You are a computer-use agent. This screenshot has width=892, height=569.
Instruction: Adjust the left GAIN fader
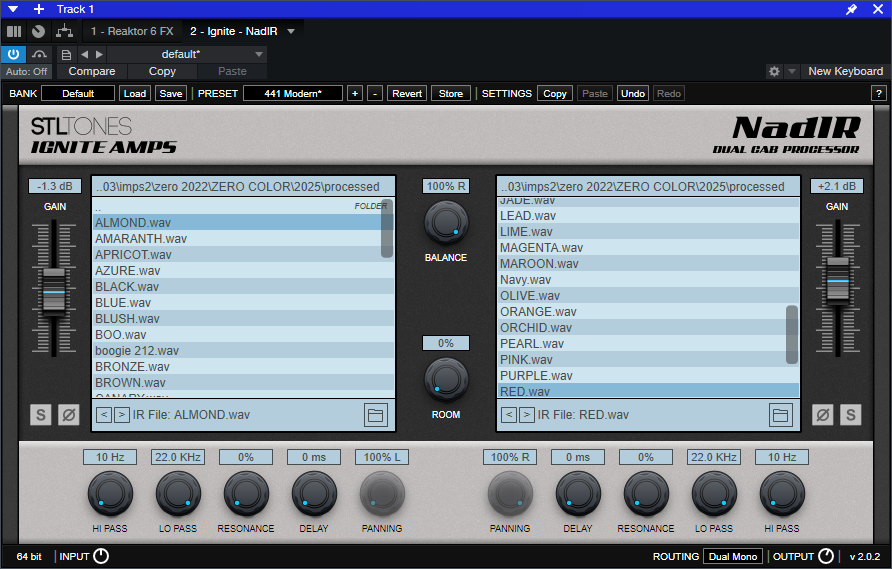54,292
